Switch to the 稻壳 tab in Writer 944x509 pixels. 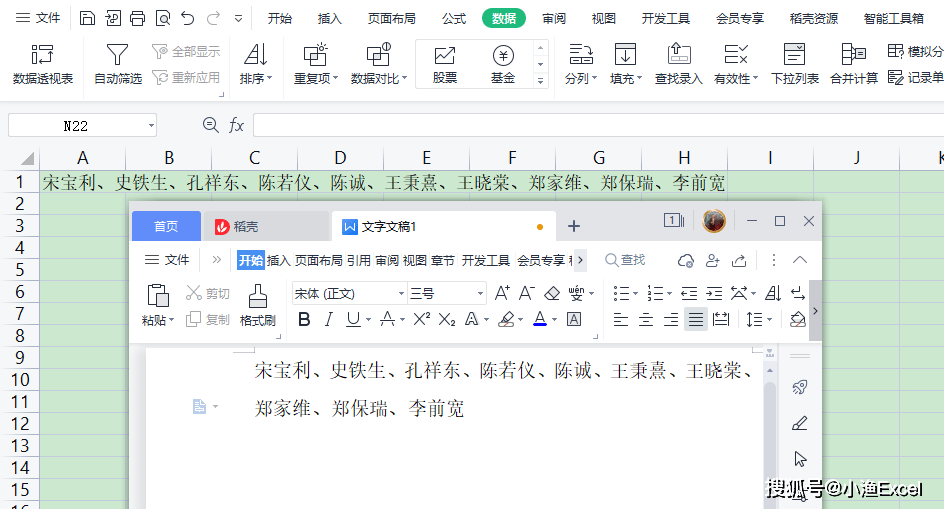coord(266,226)
